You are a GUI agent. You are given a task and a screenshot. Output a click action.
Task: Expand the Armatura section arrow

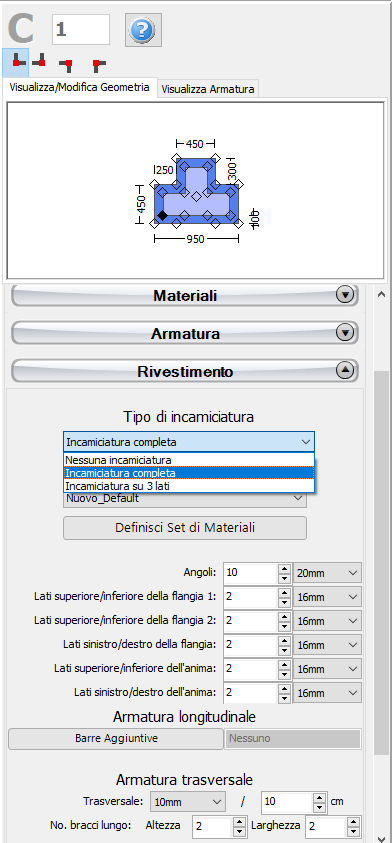(x=345, y=333)
